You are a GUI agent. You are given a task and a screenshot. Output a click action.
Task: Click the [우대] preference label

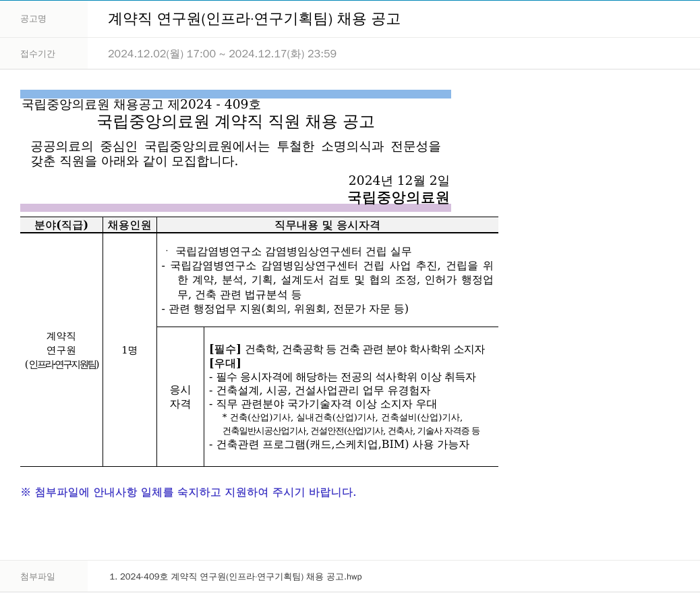point(225,363)
